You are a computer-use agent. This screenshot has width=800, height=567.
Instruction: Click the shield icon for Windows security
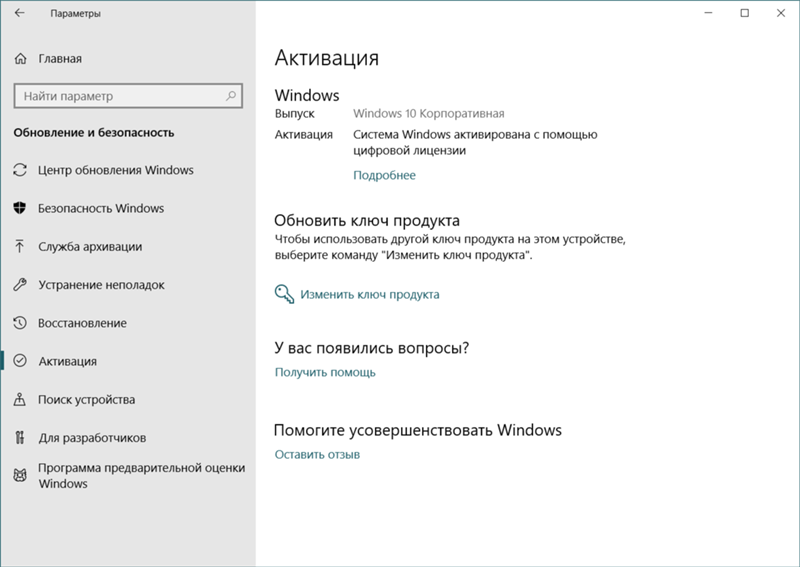20,208
